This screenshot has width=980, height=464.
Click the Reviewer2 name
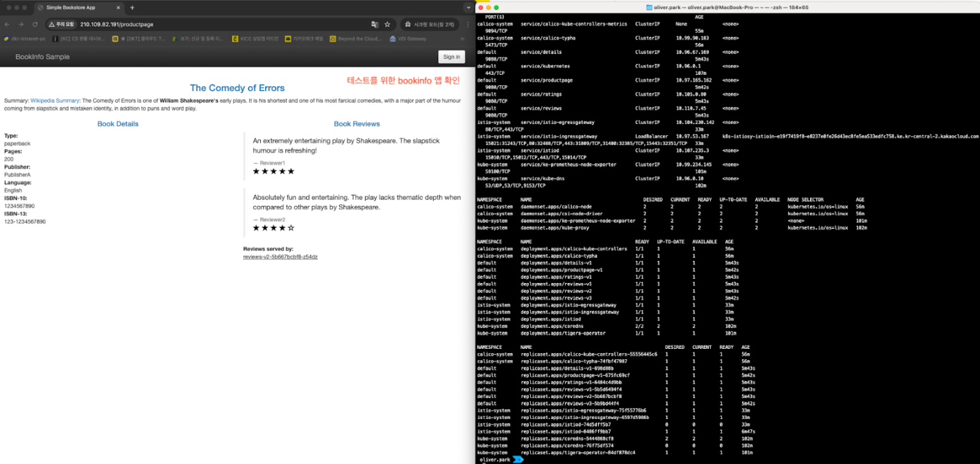272,219
